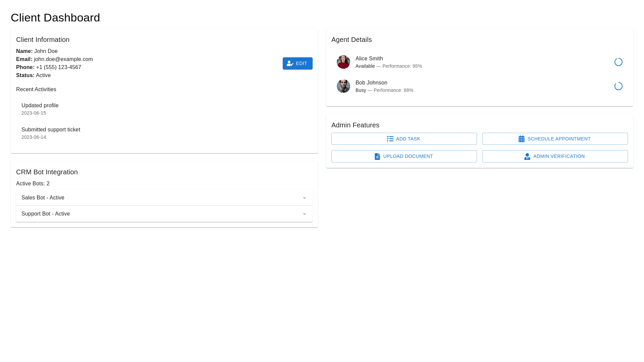Viewport: 644px width, 362px height.
Task: Click the client email john.doe@example.com
Action: 63,59
